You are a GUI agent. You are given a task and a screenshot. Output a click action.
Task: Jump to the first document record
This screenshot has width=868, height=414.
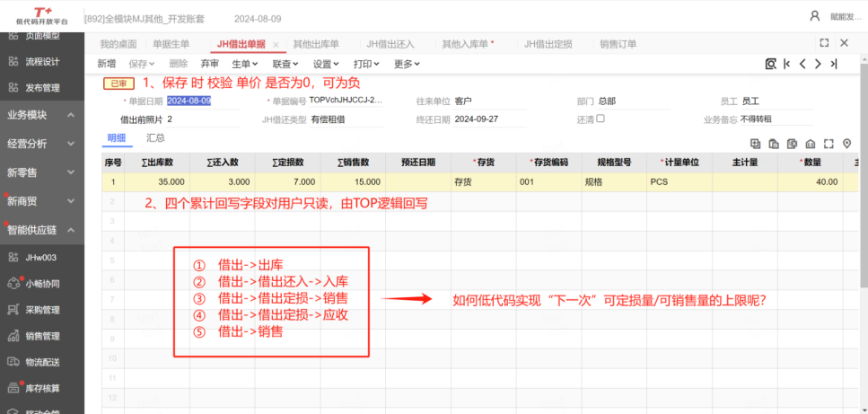[x=786, y=64]
